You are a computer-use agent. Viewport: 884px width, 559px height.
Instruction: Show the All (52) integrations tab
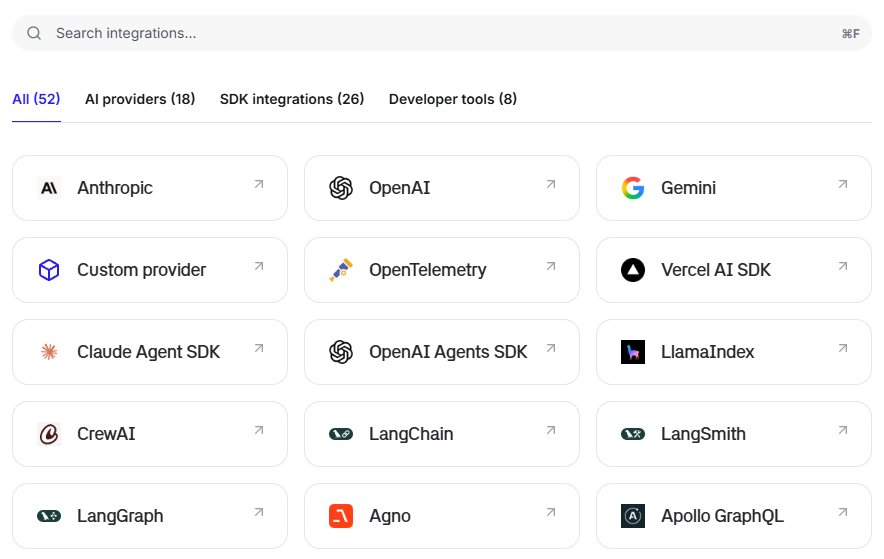pos(36,99)
